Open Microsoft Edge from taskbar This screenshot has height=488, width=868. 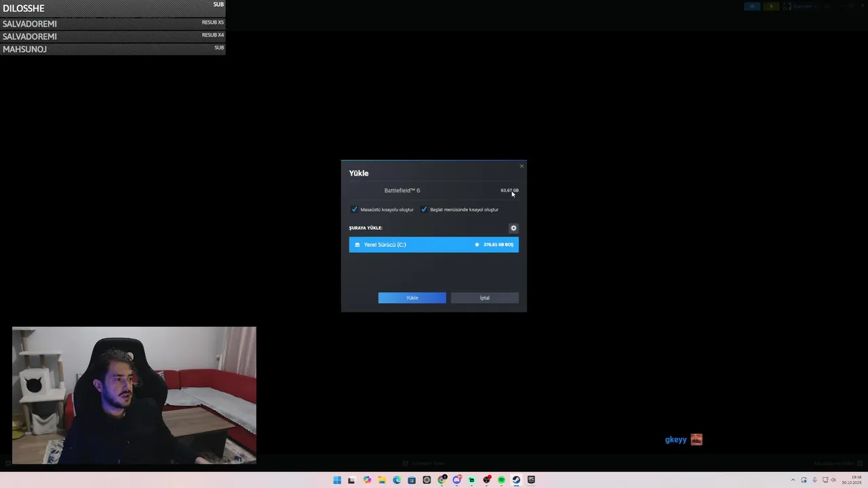pyautogui.click(x=397, y=480)
